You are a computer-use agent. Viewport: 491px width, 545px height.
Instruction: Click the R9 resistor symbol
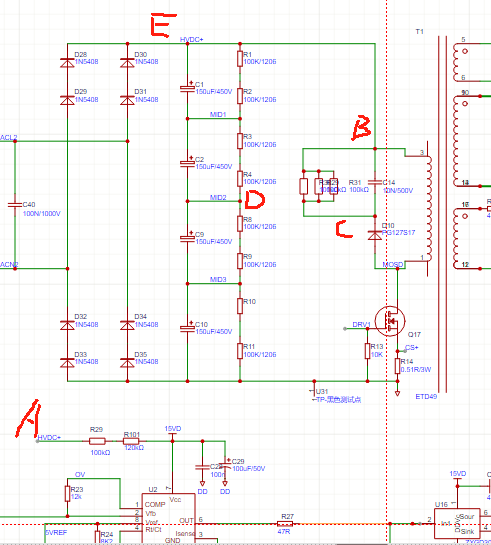(x=240, y=261)
